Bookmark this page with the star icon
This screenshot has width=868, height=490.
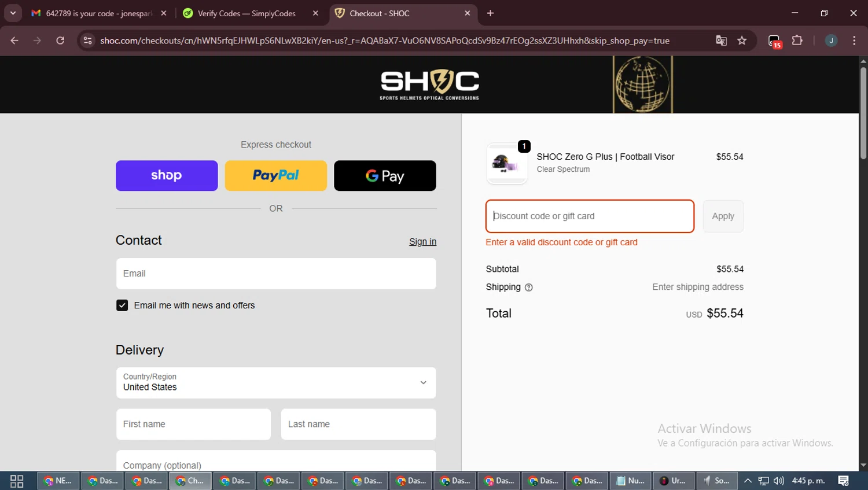742,40
